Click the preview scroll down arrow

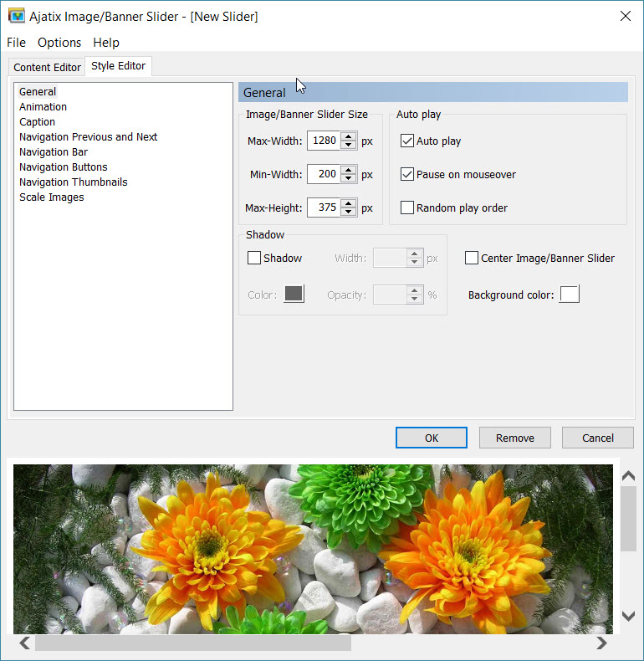pyautogui.click(x=628, y=617)
